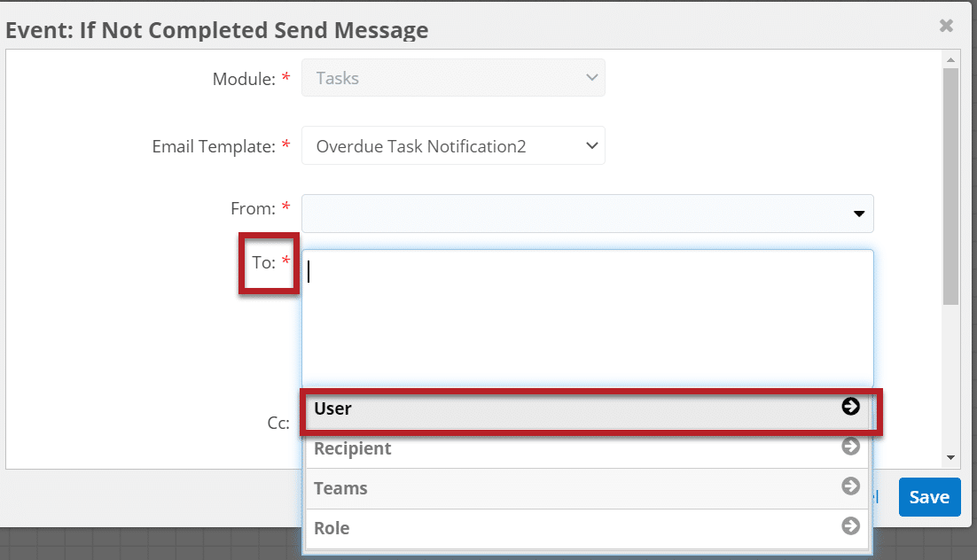Screen dimensions: 977x560
Task: Click the disabled Tasks dropdown chevron
Action: pyautogui.click(x=592, y=78)
